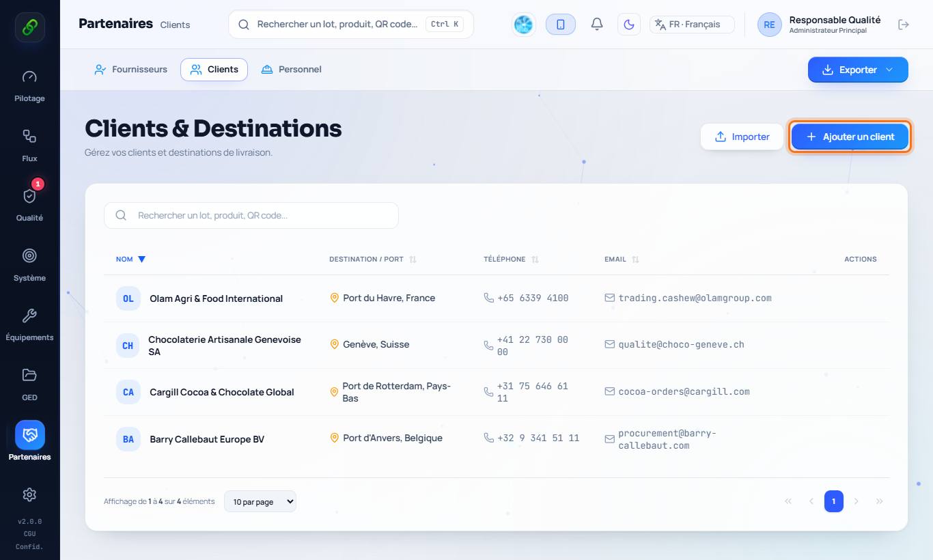Open the Système section
The height and width of the screenshot is (560, 933).
[29, 265]
